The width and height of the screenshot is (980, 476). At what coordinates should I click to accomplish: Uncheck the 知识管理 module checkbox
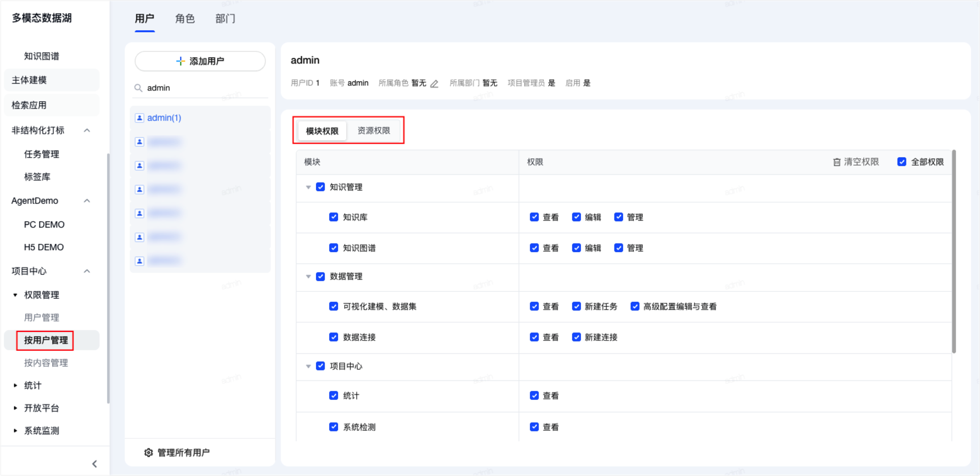click(x=320, y=187)
